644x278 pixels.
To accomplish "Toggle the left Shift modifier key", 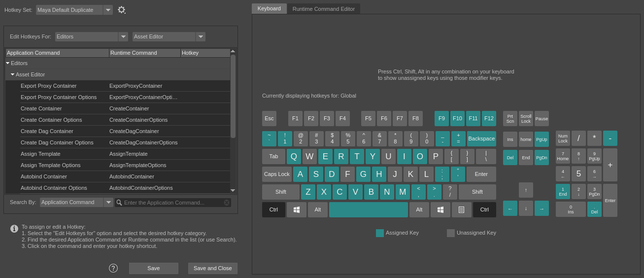I will [x=281, y=192].
